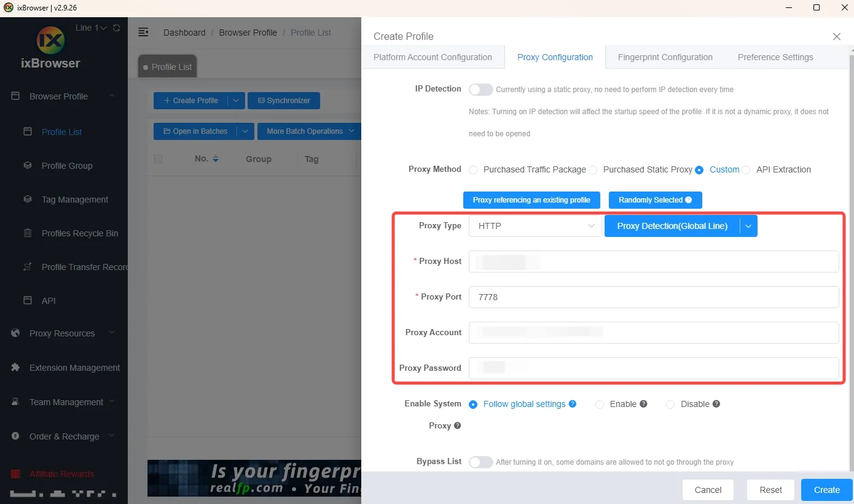Click help icon beside Enable System Proxy label

457,425
